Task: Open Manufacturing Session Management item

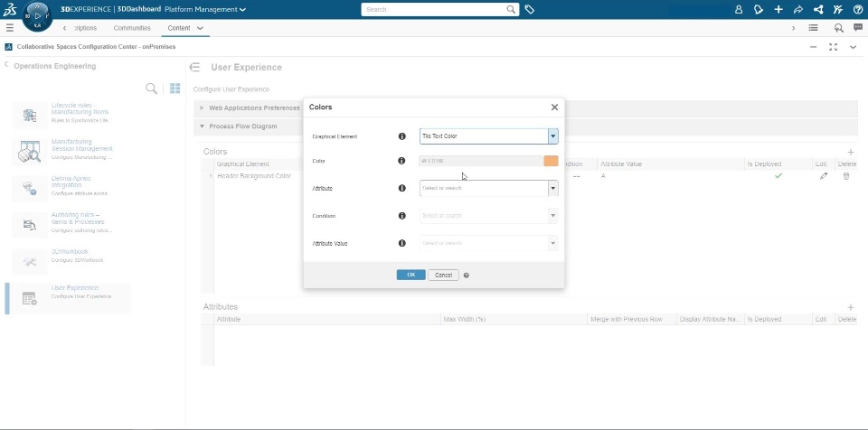Action: [71, 151]
